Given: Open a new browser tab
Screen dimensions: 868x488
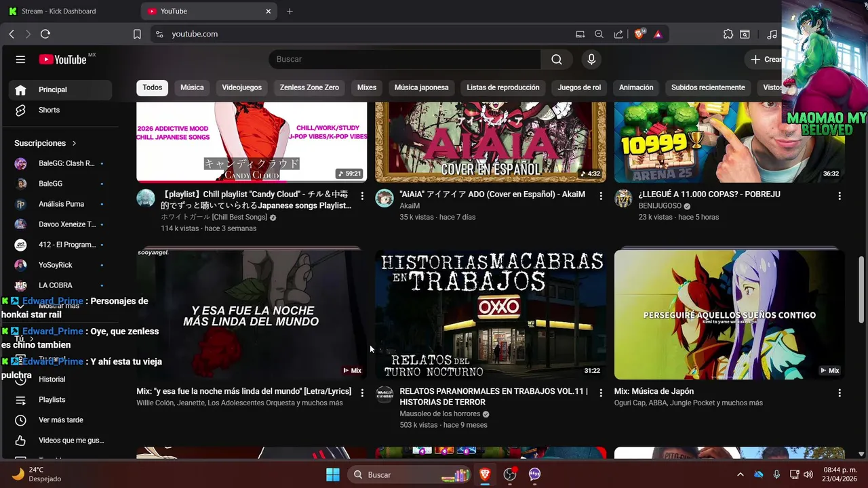Looking at the screenshot, I should click(x=290, y=11).
